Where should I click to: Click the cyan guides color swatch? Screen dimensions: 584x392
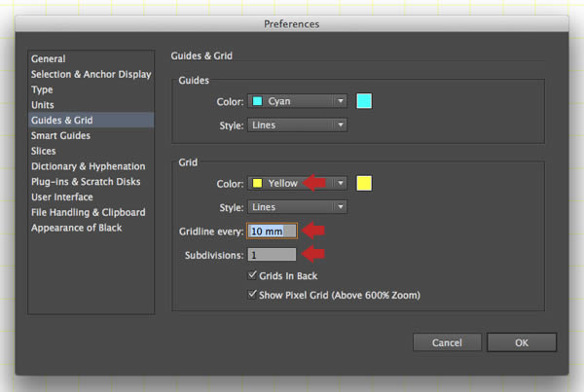point(364,101)
